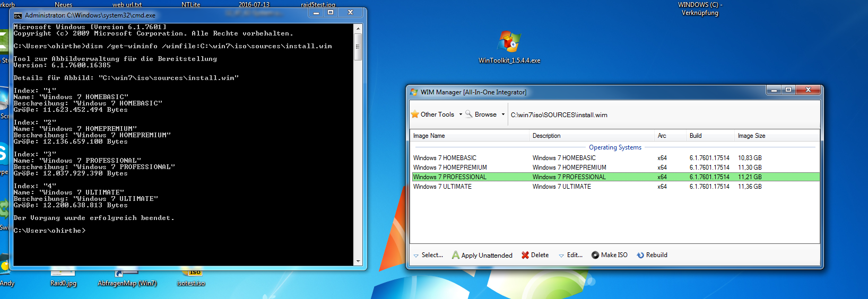Minimize the cmd.exe window
868x299 pixels.
pos(316,13)
